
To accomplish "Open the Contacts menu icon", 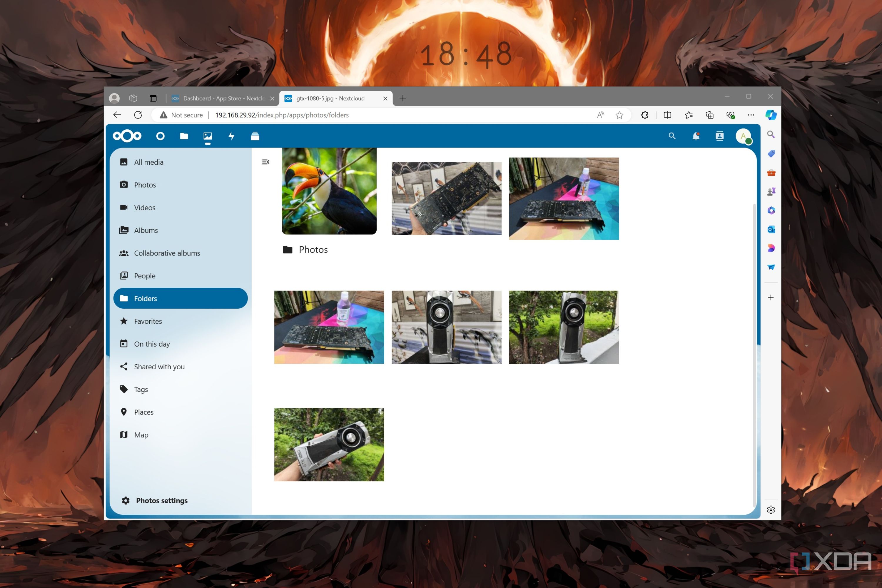I will click(x=719, y=136).
